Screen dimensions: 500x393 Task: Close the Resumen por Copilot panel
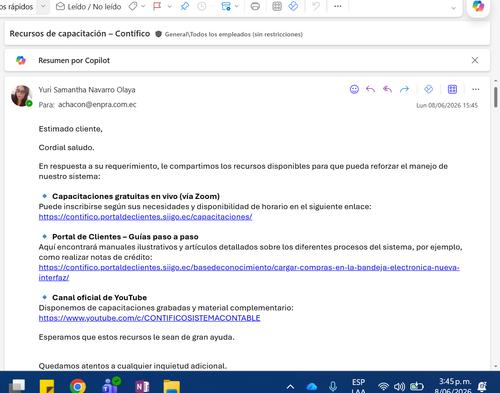[475, 60]
